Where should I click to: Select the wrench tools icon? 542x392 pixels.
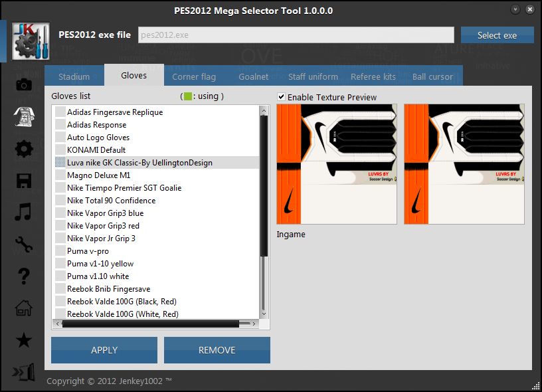23,245
